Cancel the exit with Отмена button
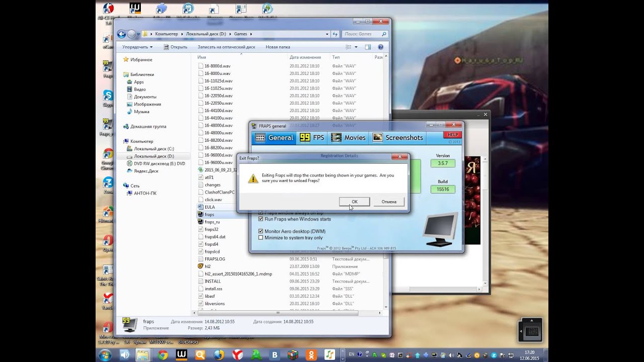This screenshot has width=644, height=362. [x=389, y=202]
